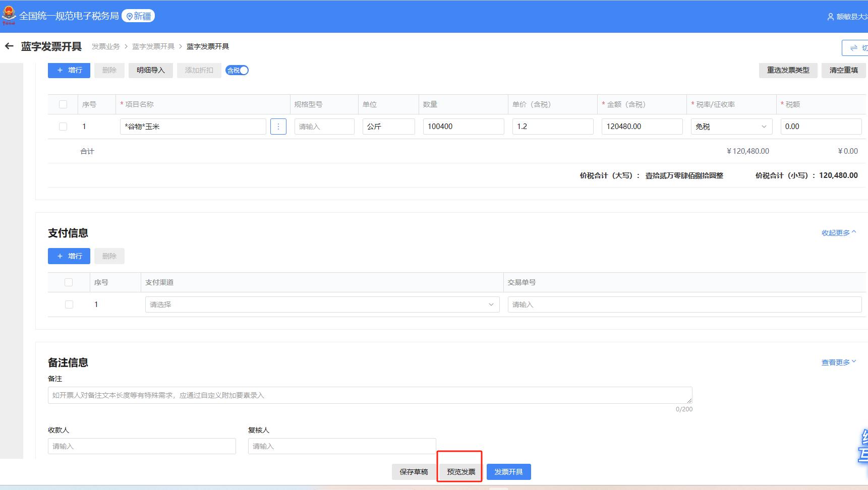Click the 交易单号 input field
This screenshot has height=490, width=868.
(x=684, y=304)
